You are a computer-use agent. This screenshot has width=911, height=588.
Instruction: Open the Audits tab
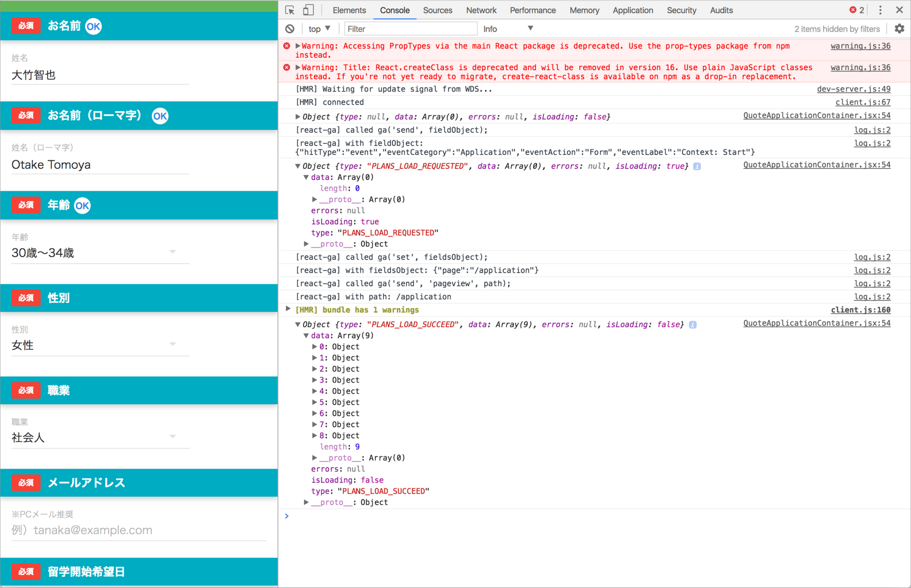click(721, 10)
